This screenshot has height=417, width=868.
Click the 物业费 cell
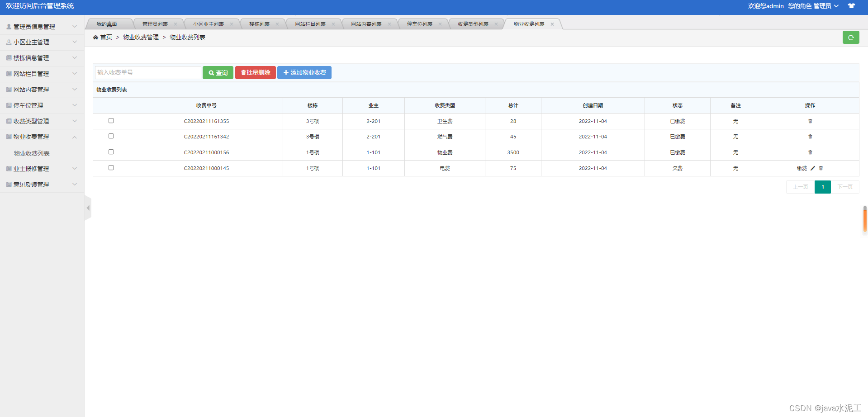pos(445,152)
